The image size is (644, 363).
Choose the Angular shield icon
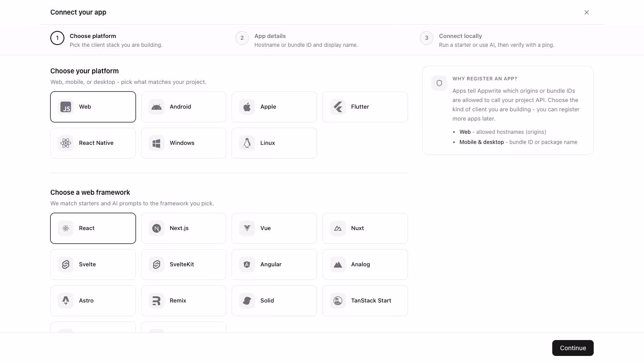pos(247,265)
